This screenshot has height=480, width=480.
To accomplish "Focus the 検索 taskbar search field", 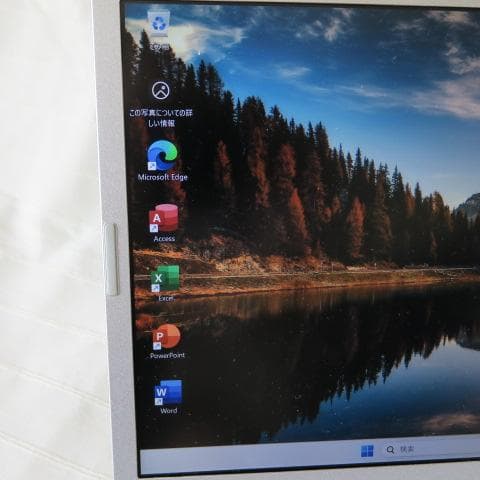I will click(x=430, y=450).
